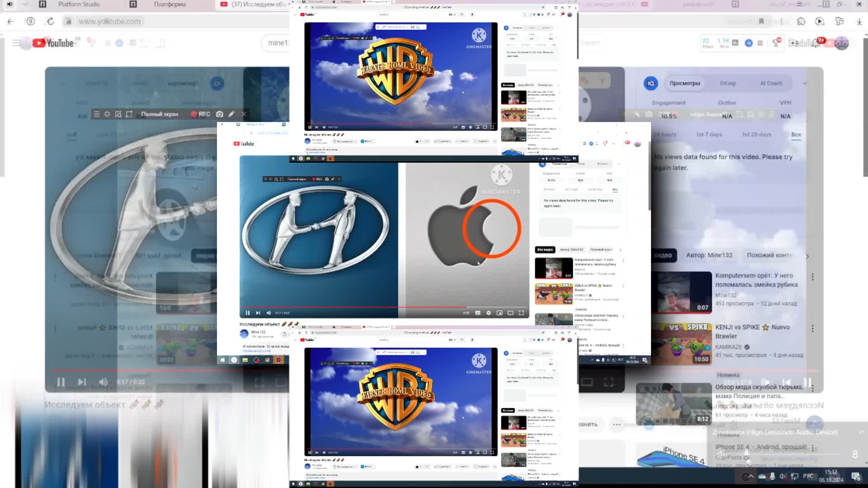Click the Полный экран mode button

[160, 114]
